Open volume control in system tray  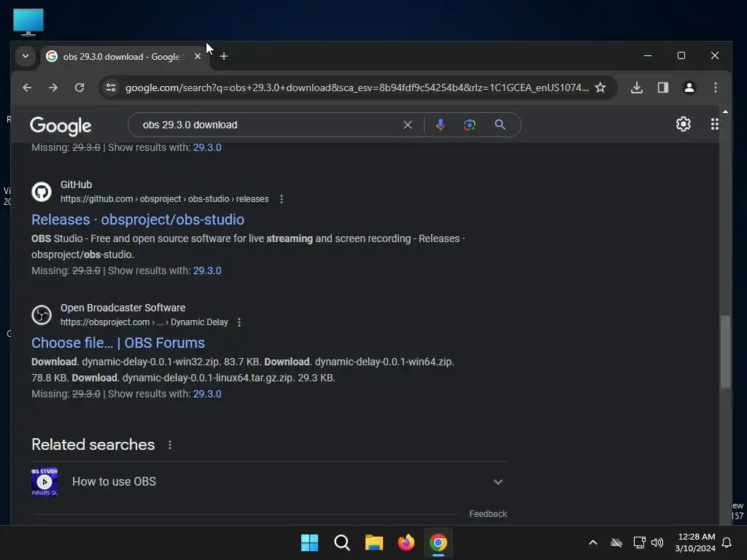(x=657, y=542)
